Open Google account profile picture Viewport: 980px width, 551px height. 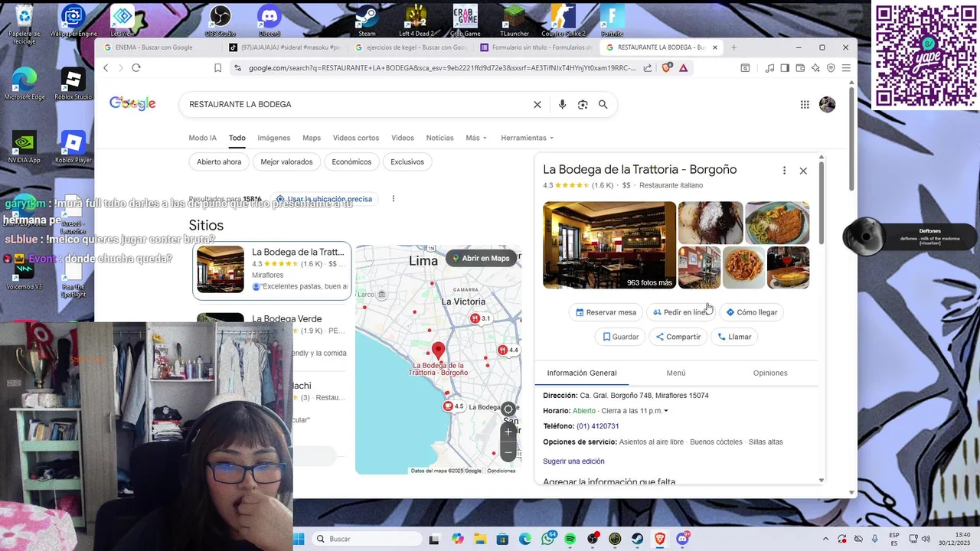point(827,105)
